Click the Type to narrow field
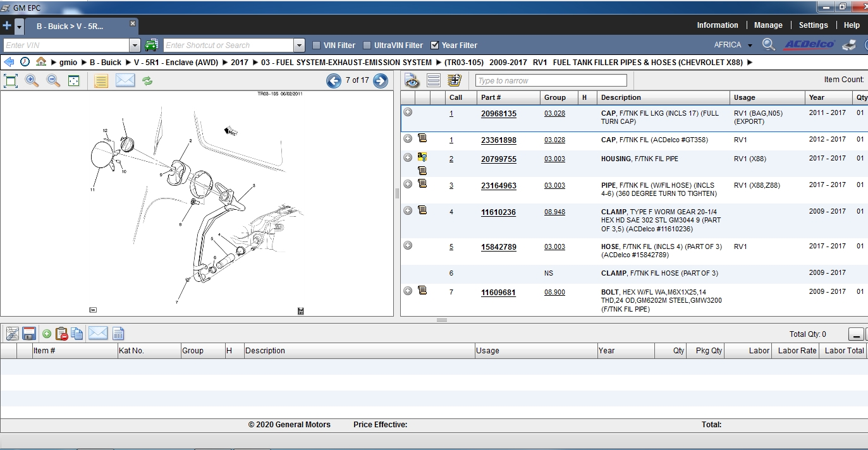This screenshot has width=868, height=450. pyautogui.click(x=551, y=80)
